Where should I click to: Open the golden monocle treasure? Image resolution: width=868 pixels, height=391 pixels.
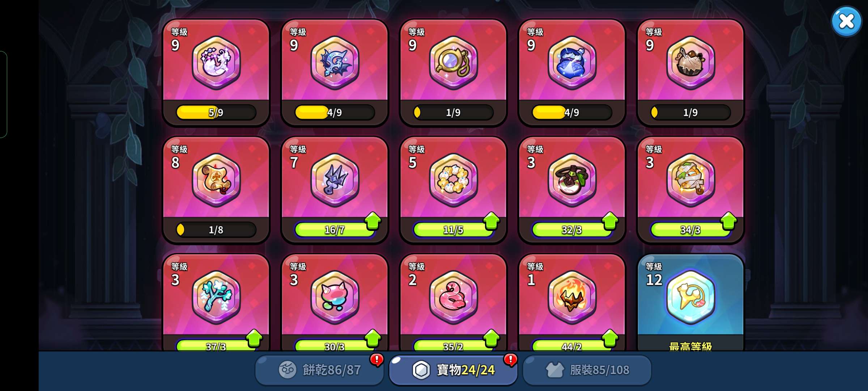pos(453,63)
